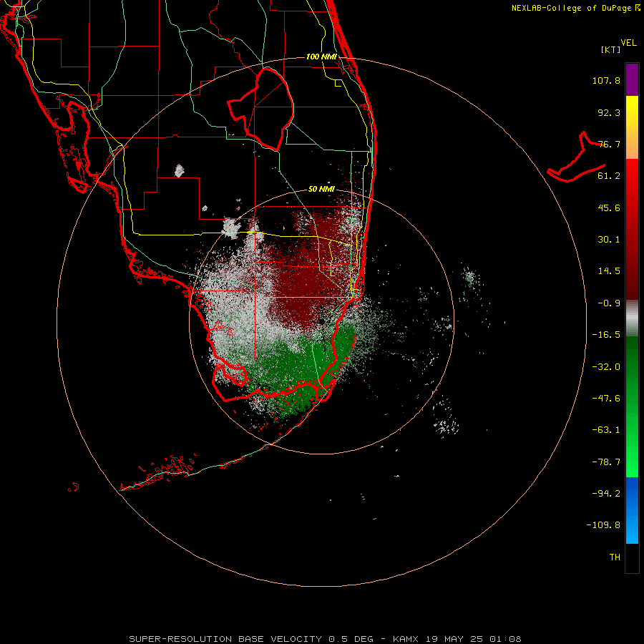
Task: Select the -32.0 scale value
Action: 606,367
